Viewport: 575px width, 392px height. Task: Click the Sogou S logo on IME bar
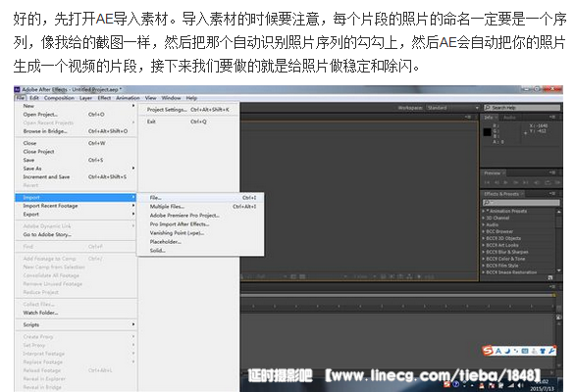pyautogui.click(x=488, y=351)
